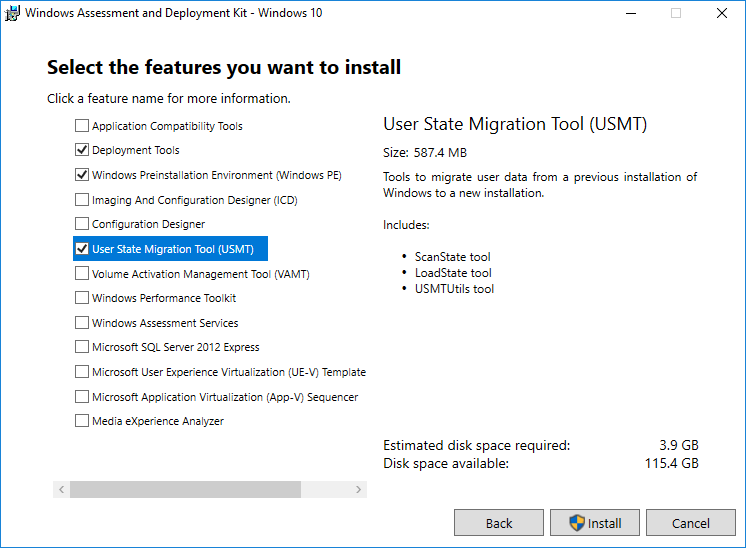Tick the Configuration Designer checkbox
The height and width of the screenshot is (548, 746).
pos(81,224)
